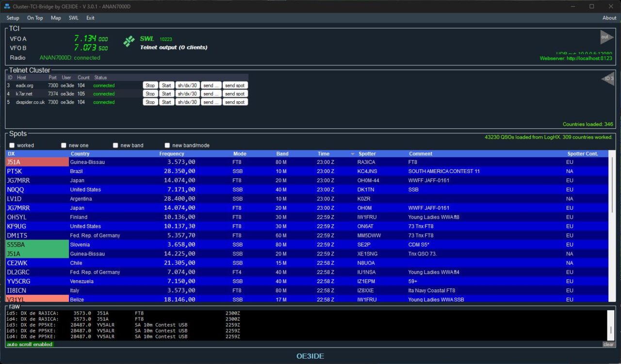Click 'send spot' for dxspider.co.uk
The height and width of the screenshot is (364, 621).
235,102
